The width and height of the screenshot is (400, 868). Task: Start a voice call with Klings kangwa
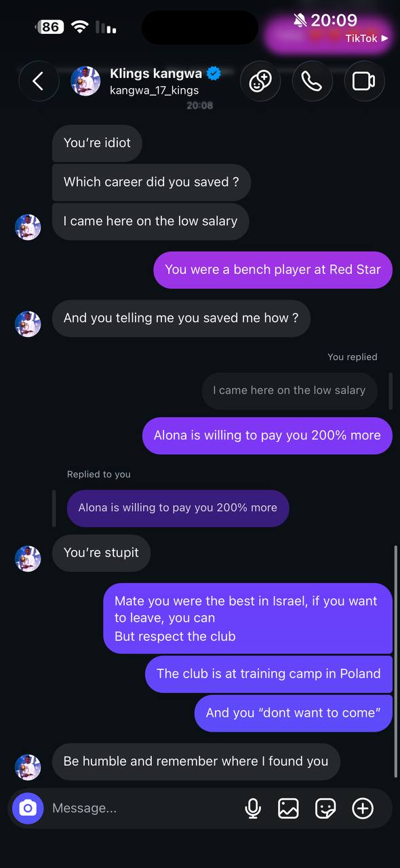[x=311, y=81]
